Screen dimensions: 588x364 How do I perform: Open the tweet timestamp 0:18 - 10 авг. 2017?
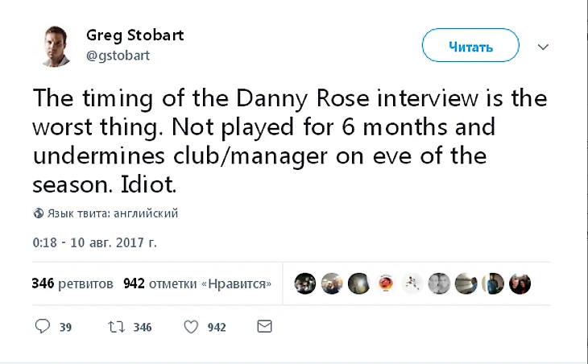(94, 242)
